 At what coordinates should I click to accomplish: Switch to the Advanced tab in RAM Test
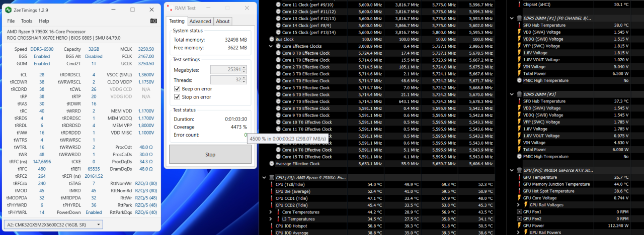(200, 21)
